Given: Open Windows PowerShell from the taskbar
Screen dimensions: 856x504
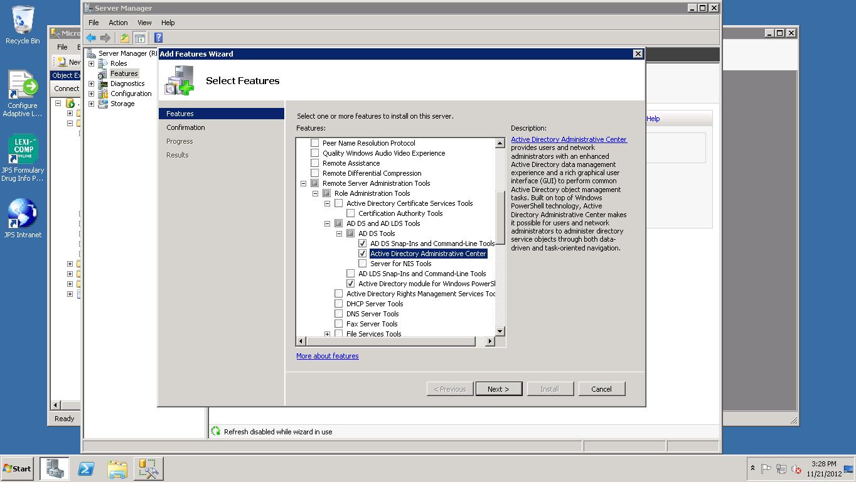Looking at the screenshot, I should coord(86,468).
